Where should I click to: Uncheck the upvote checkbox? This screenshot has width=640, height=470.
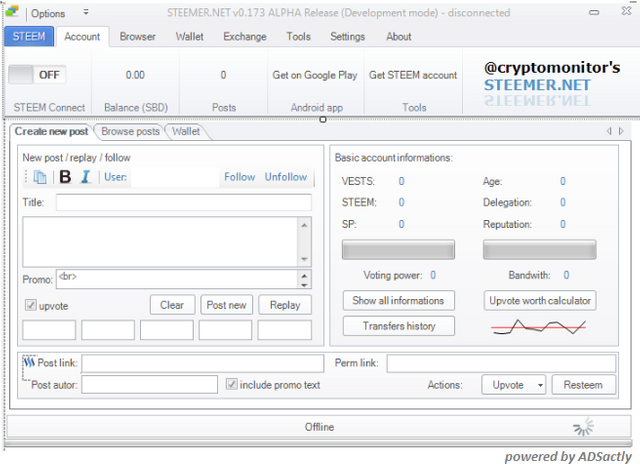click(x=31, y=305)
